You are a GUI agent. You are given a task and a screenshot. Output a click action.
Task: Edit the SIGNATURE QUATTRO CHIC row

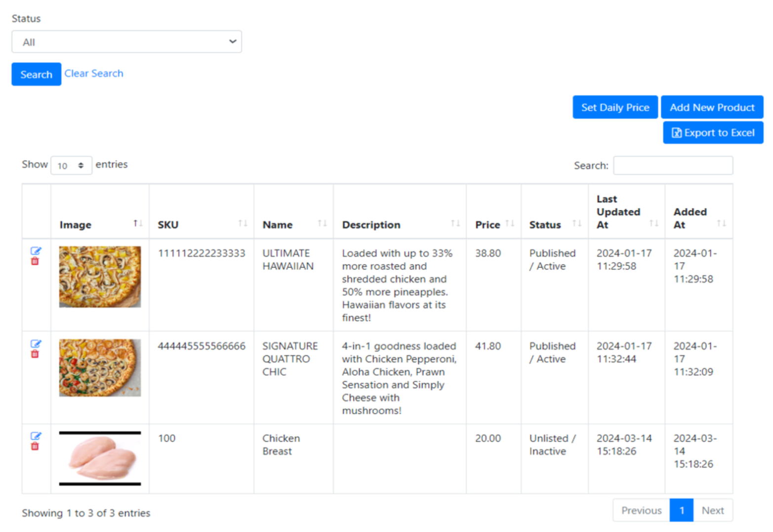pos(36,343)
